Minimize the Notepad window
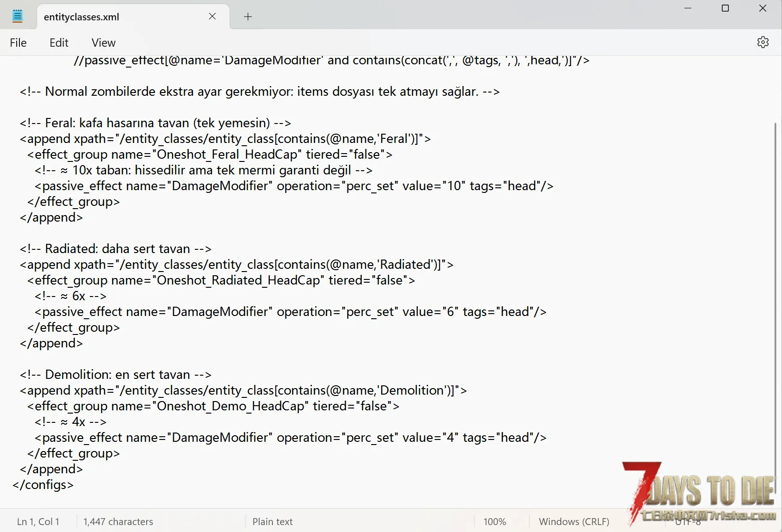Screen dimensions: 782x532 (688, 8)
